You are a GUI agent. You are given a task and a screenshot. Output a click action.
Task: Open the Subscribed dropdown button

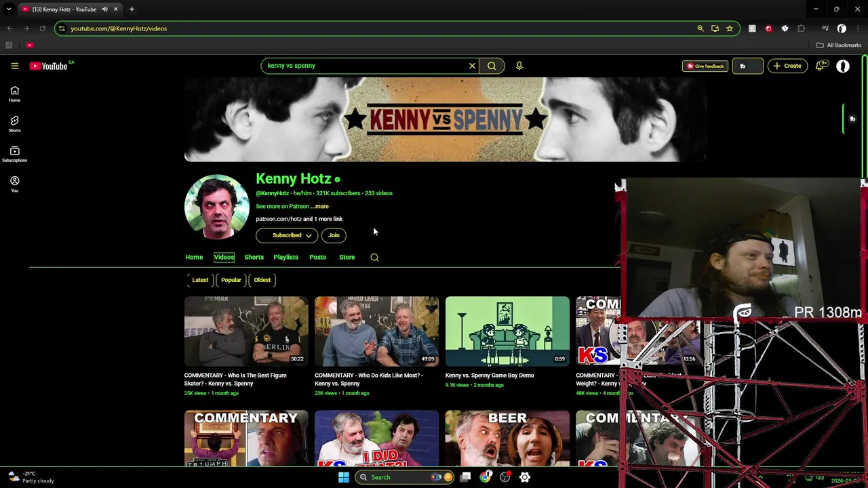pyautogui.click(x=286, y=235)
